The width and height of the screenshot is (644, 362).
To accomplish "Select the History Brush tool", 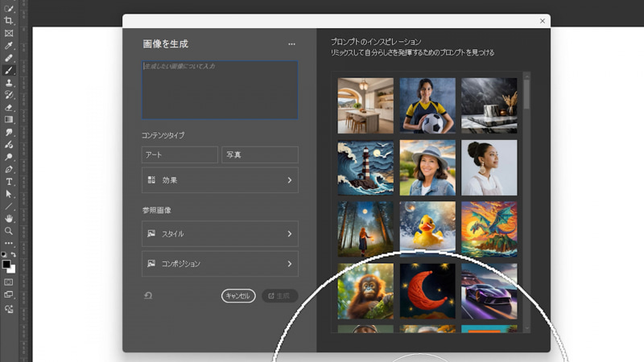I will click(x=9, y=95).
